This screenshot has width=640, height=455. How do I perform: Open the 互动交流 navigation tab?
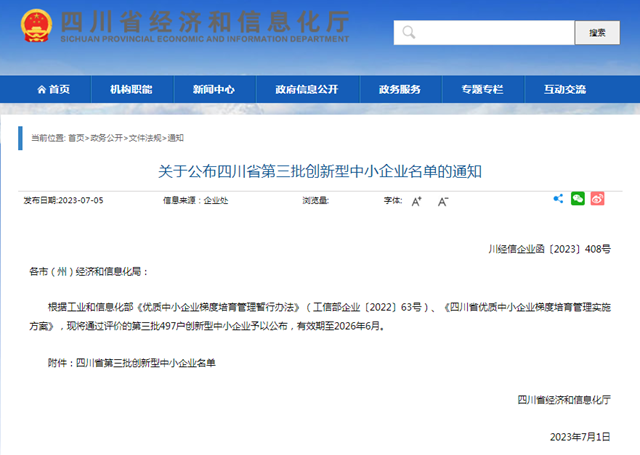(x=564, y=89)
